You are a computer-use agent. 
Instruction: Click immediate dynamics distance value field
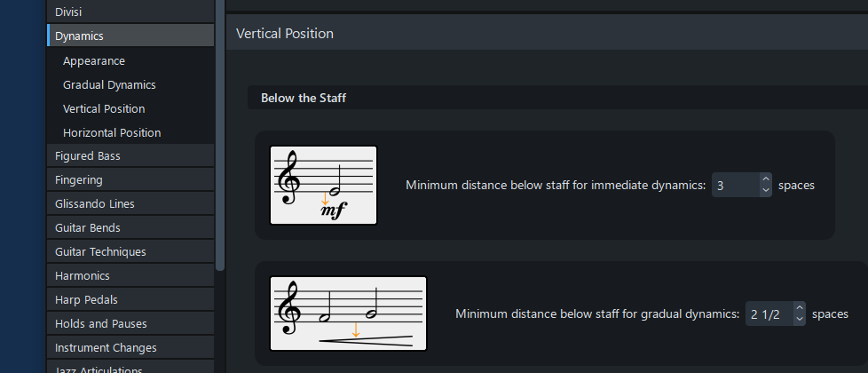735,186
